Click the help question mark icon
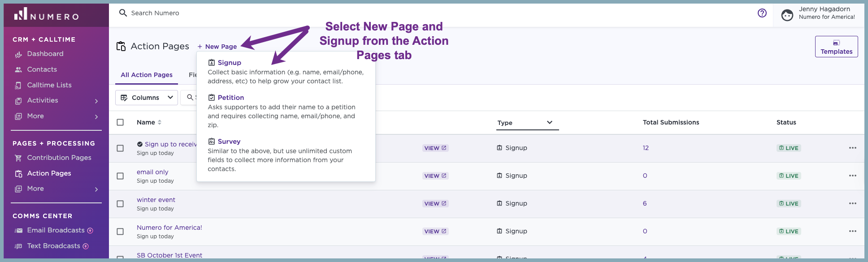 pos(762,13)
